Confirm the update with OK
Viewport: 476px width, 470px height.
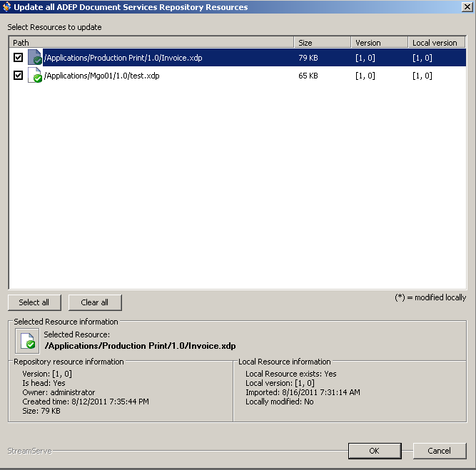point(374,451)
